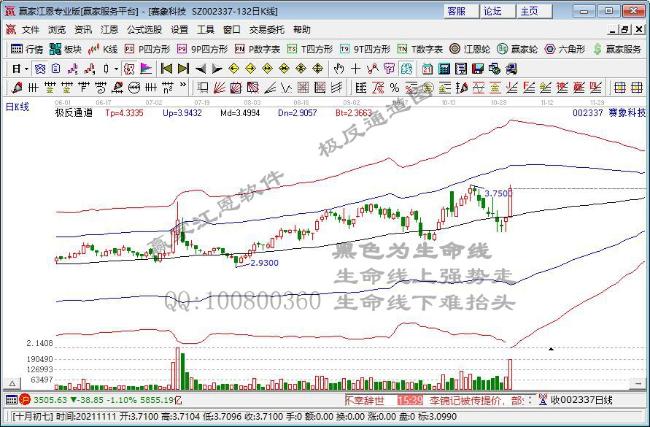The width and height of the screenshot is (650, 427).
Task: Click the 收002337日线 status entry
Action: 582,400
